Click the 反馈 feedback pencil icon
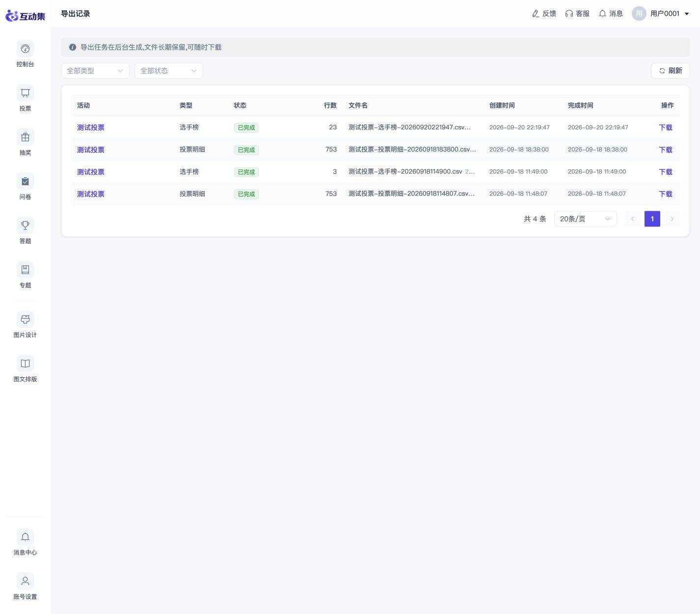The height and width of the screenshot is (614, 700). [x=536, y=14]
